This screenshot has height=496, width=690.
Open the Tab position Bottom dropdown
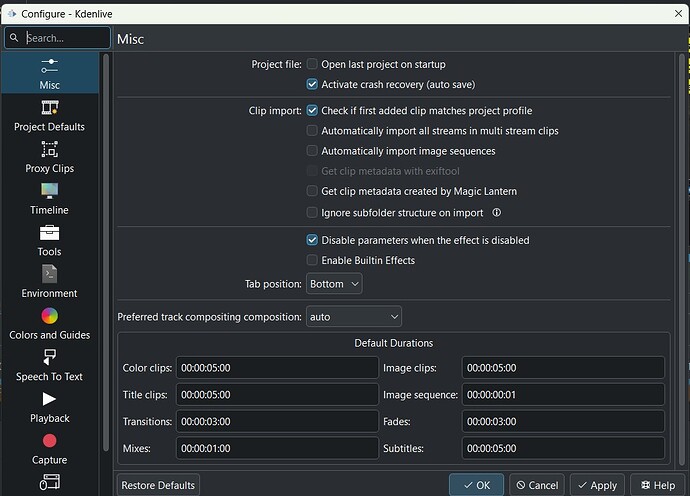[x=334, y=284]
